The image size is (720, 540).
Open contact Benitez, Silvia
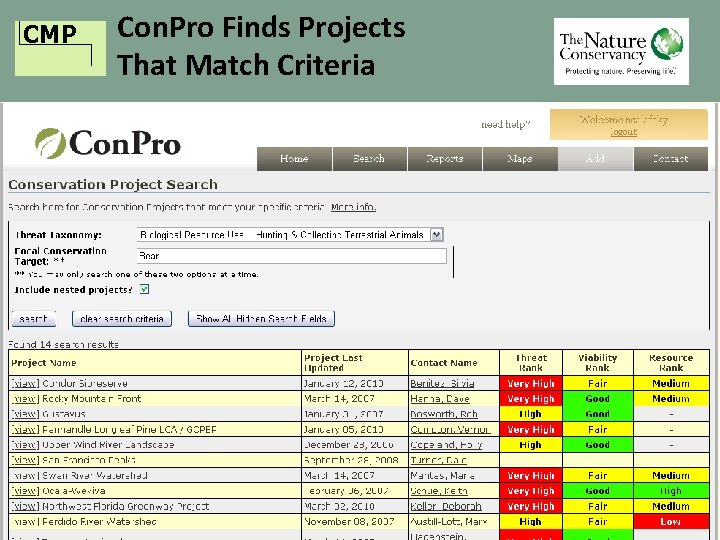(x=442, y=383)
